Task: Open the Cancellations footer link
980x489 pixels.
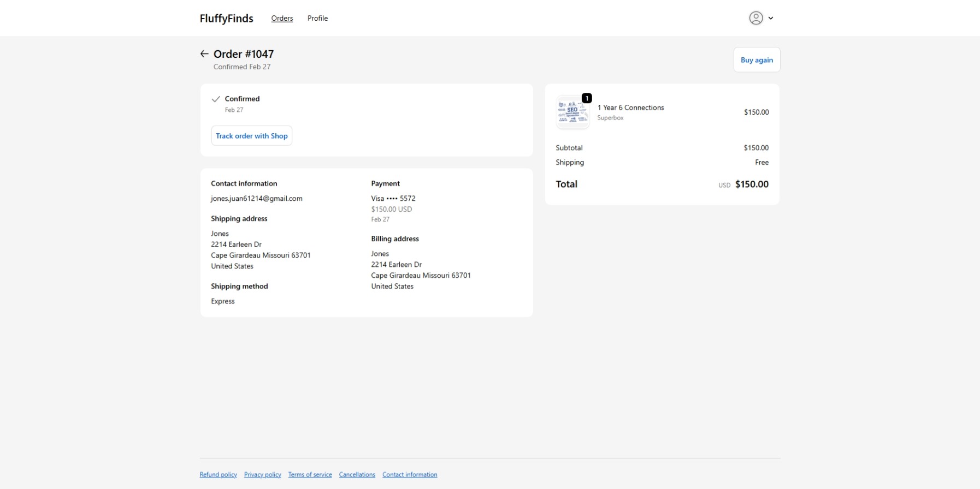Action: [357, 475]
